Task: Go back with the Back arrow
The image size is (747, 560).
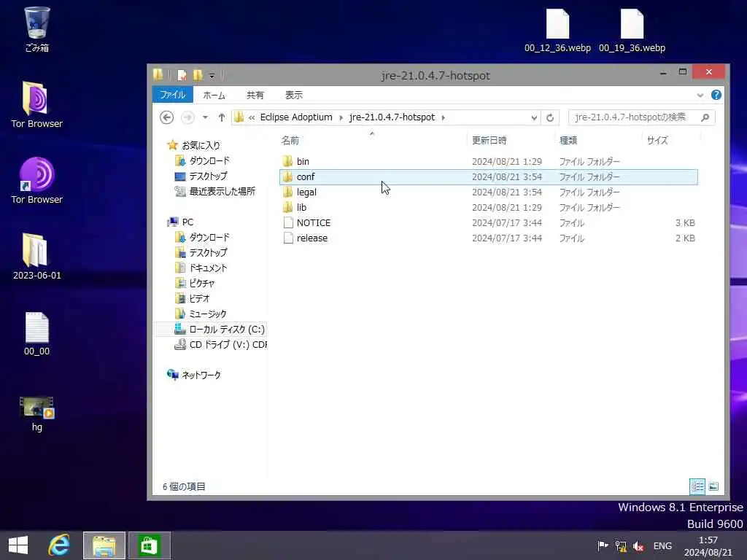Action: pyautogui.click(x=167, y=117)
